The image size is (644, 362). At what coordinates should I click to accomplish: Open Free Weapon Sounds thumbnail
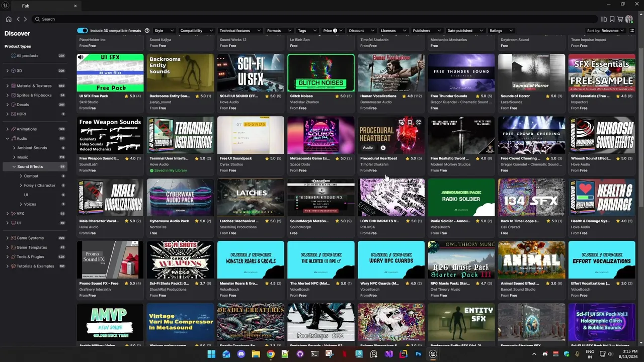pos(110,135)
